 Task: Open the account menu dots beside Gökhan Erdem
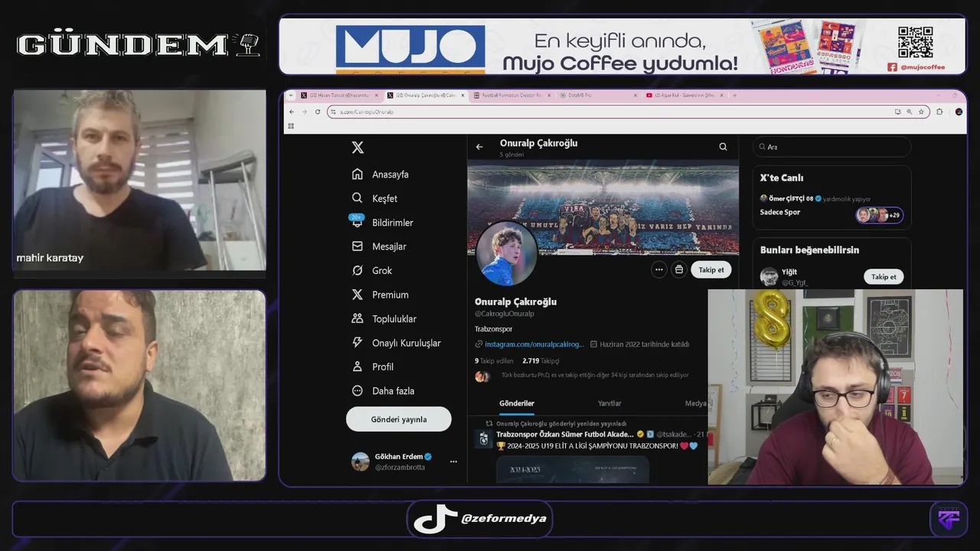click(453, 461)
